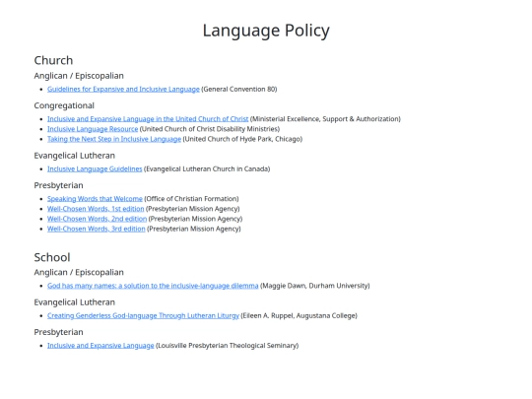
Task: Click the School section heading
Action: click(x=52, y=257)
